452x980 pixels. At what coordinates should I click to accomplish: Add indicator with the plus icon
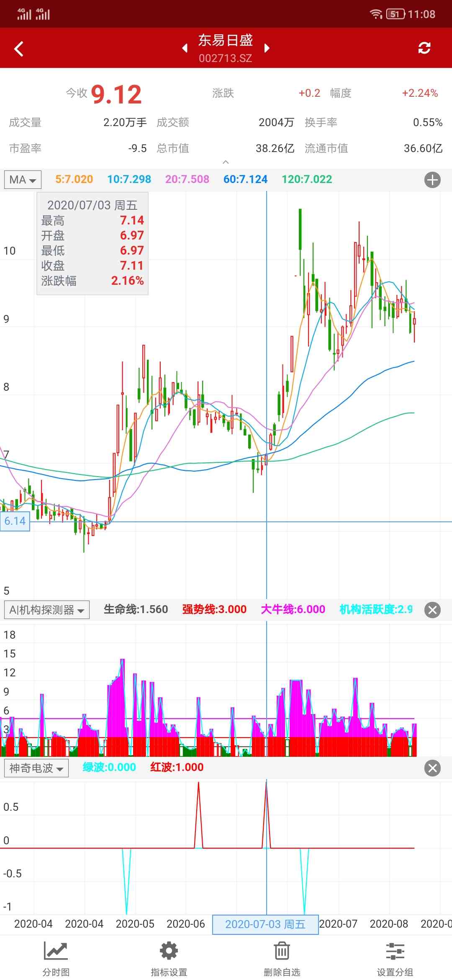coord(432,180)
